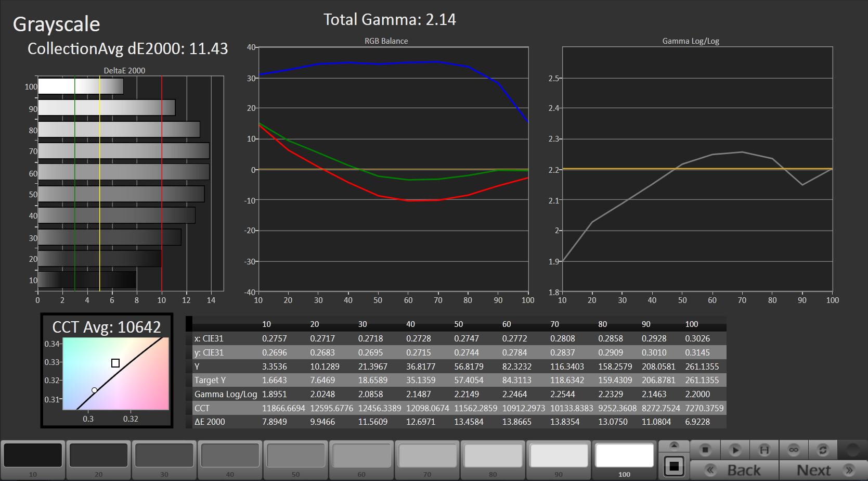Screen dimensions: 868x481
Task: Click the CCT Avg: 10642 label
Action: tap(107, 327)
